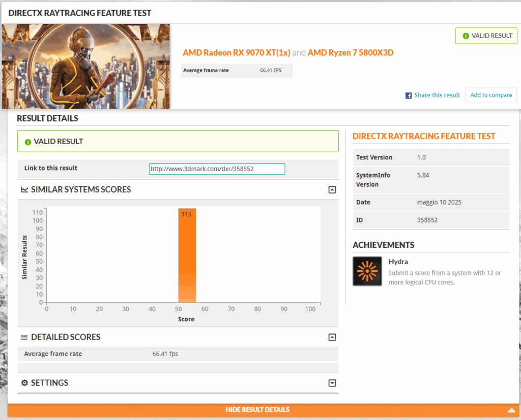Click 66.41 fps in Detailed Scores
This screenshot has width=521, height=420.
pos(165,354)
